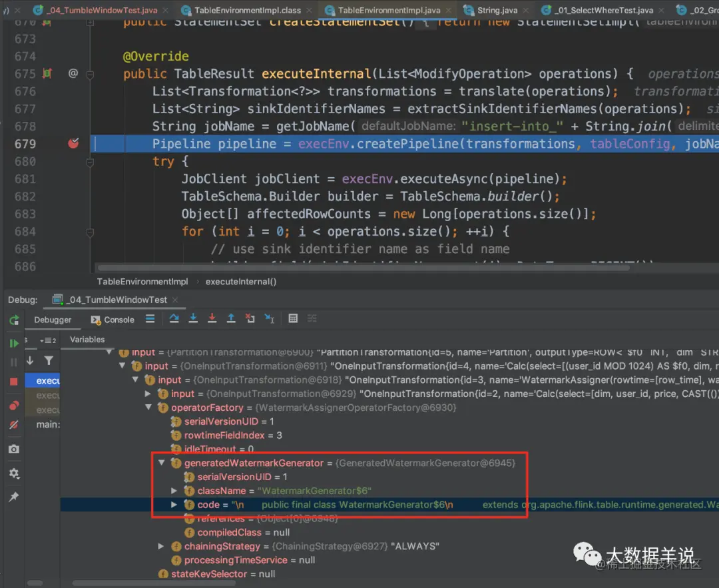Select stateKeySelector = null variable
This screenshot has width=719, height=588.
tap(223, 574)
